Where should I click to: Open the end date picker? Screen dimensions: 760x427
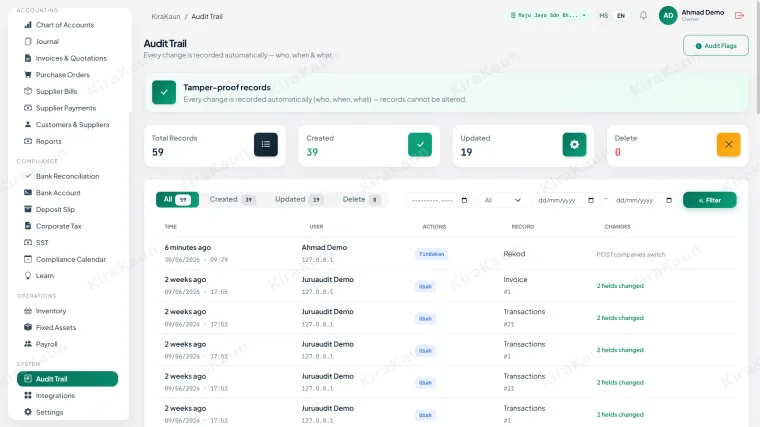(x=644, y=200)
